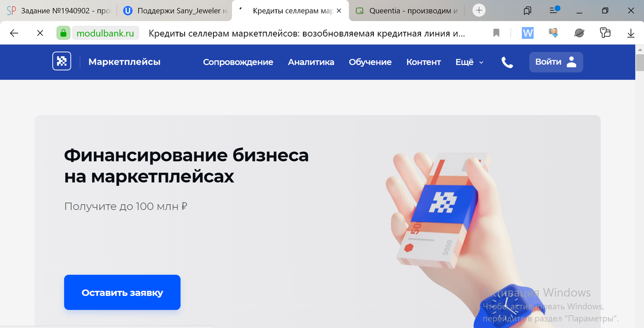Click the blue W extension icon

coord(528,33)
